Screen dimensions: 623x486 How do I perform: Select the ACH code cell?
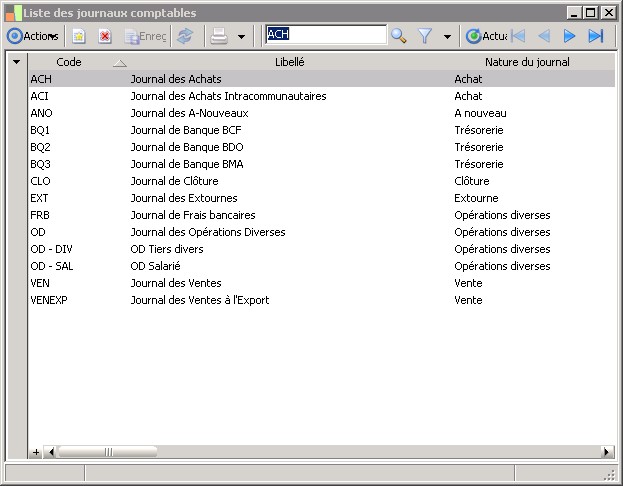[41, 79]
